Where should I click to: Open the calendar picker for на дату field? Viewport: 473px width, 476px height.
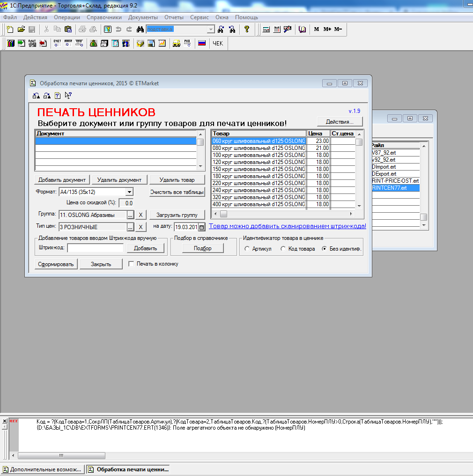(201, 227)
